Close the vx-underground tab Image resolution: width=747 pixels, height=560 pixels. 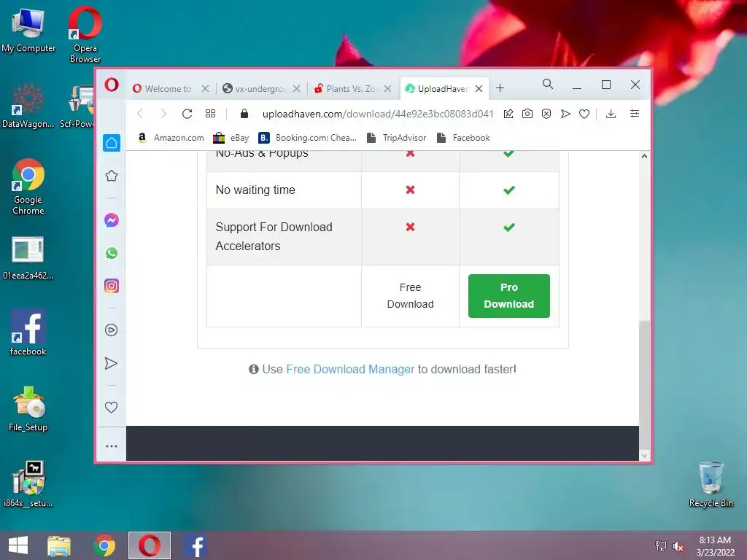pos(296,88)
